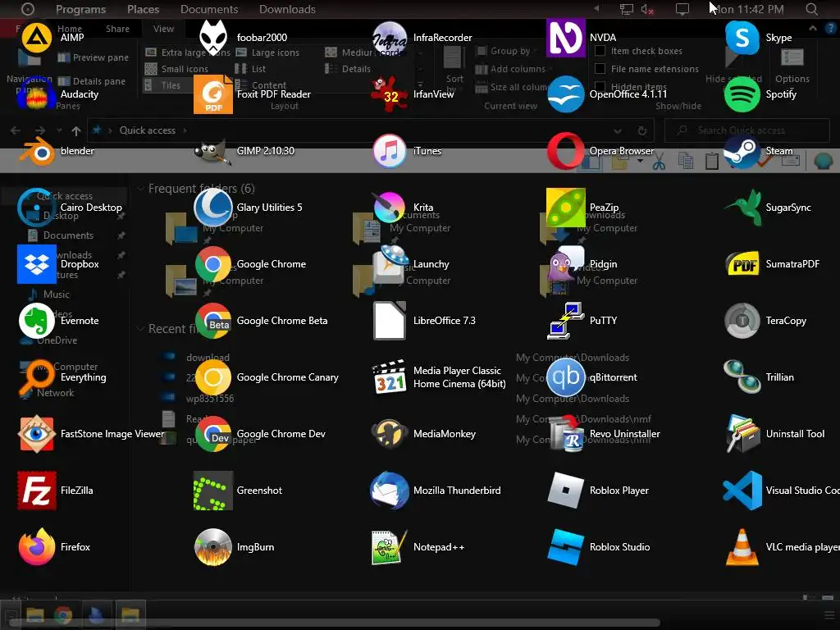Screen dimensions: 840x630
Task: Launch the Notepad++ icon
Action: coord(390,547)
